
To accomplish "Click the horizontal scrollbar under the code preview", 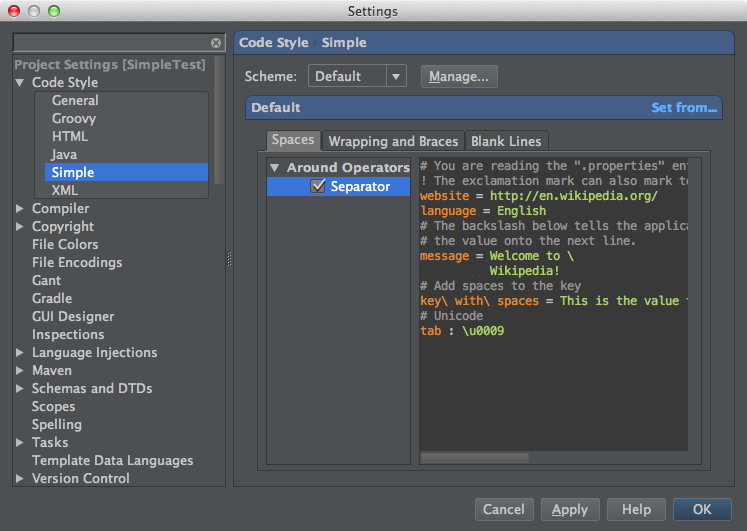I will click(475, 458).
